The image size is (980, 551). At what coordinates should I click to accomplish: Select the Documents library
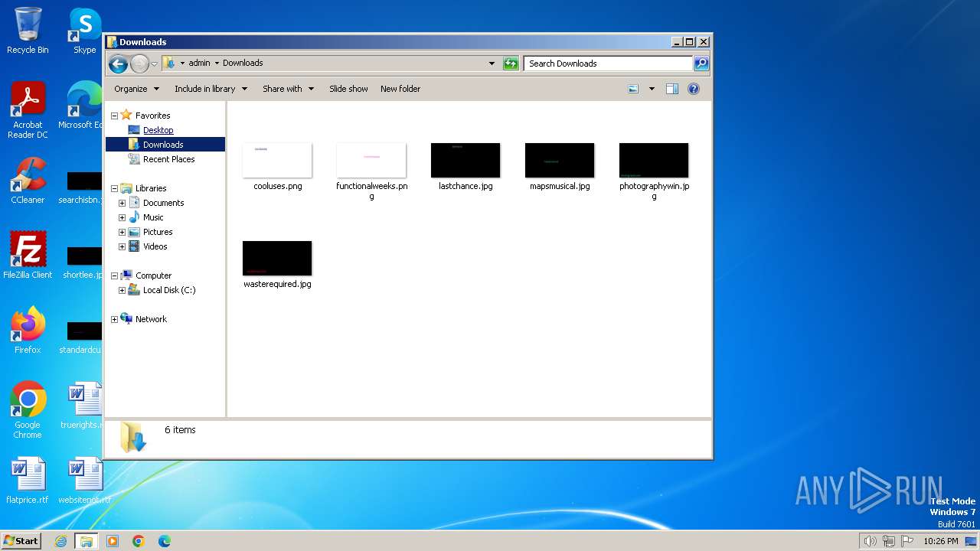(163, 203)
